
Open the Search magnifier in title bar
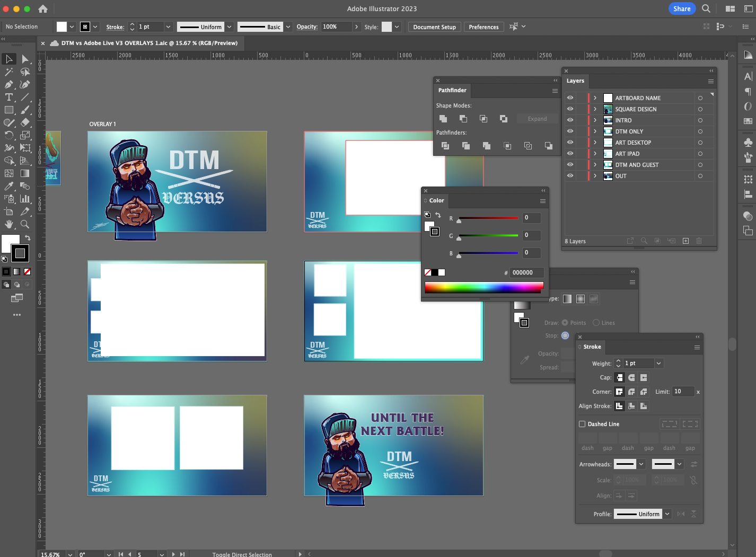(706, 8)
